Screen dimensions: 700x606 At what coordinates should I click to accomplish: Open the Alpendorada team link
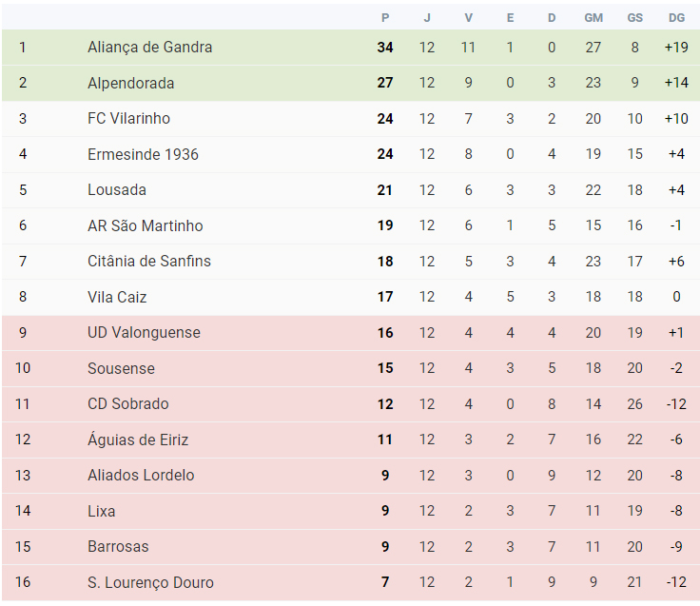tap(131, 83)
